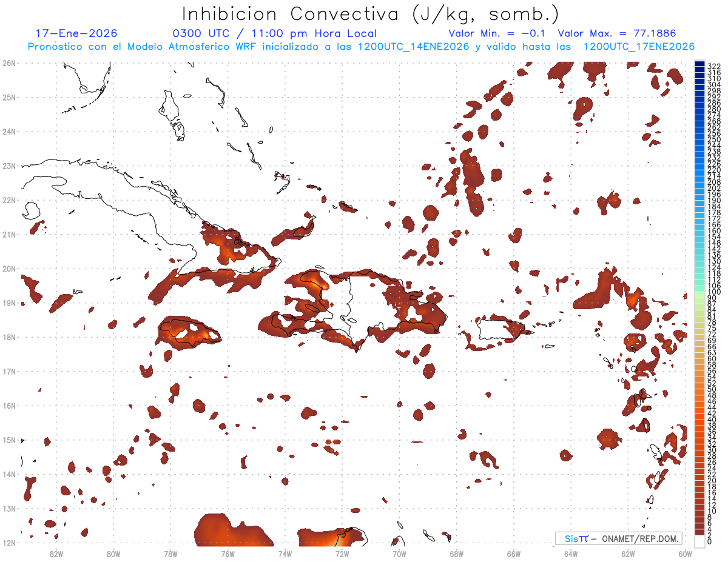Click the 15N latitude label
Viewport: 728px width, 562px height.
pyautogui.click(x=8, y=440)
